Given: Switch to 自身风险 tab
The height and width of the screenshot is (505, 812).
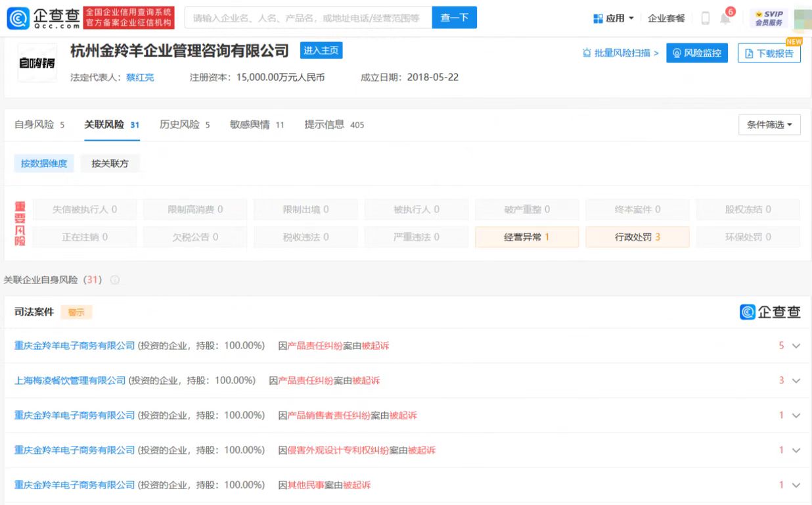Looking at the screenshot, I should [x=39, y=124].
